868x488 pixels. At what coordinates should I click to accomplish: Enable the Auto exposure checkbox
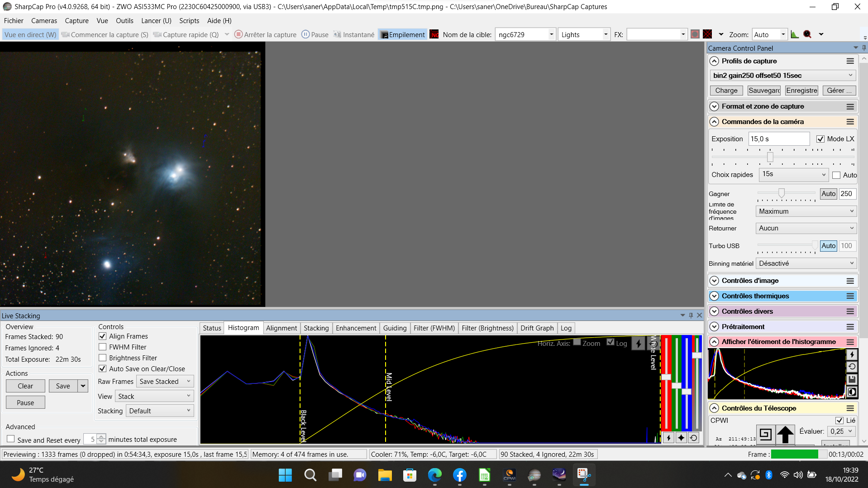click(836, 175)
